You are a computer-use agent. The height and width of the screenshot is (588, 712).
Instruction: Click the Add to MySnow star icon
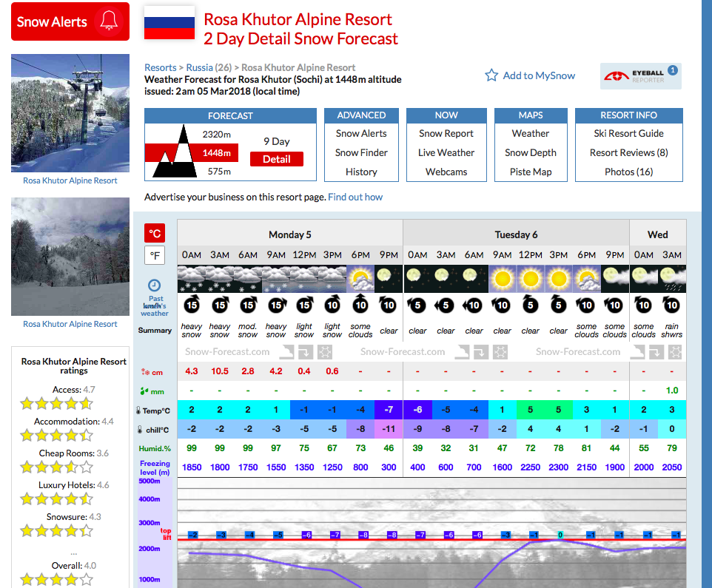[491, 75]
